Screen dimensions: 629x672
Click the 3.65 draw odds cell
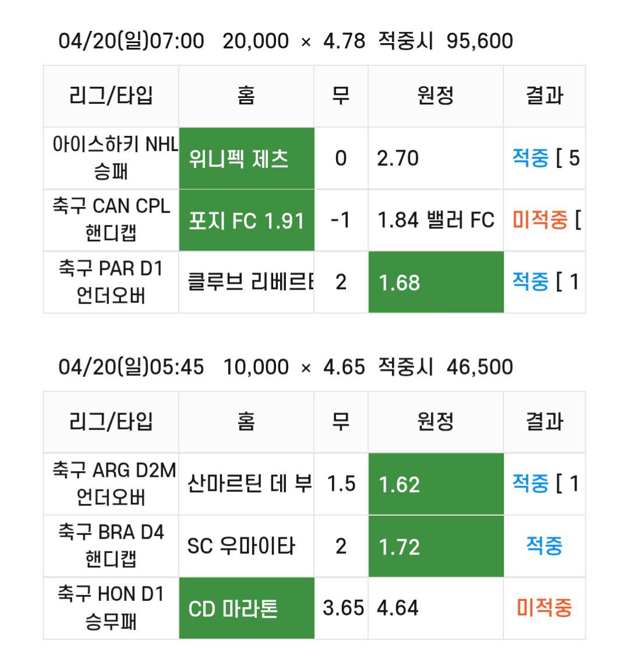[341, 608]
